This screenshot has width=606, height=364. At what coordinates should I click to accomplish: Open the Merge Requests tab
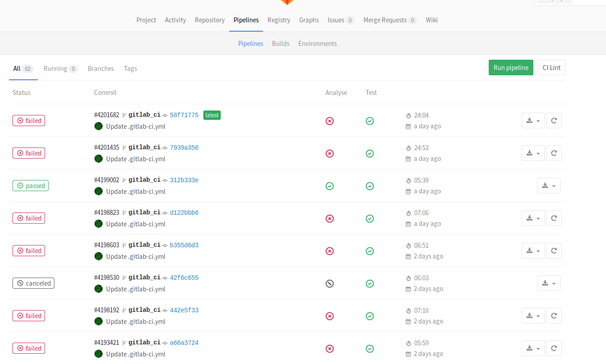tap(390, 20)
